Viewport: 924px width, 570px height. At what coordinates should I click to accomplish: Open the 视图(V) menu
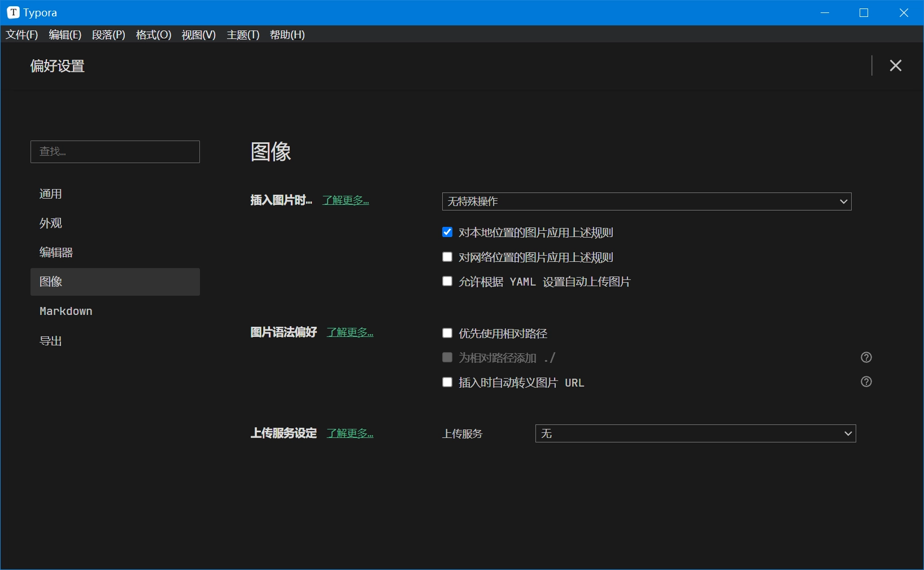click(199, 34)
